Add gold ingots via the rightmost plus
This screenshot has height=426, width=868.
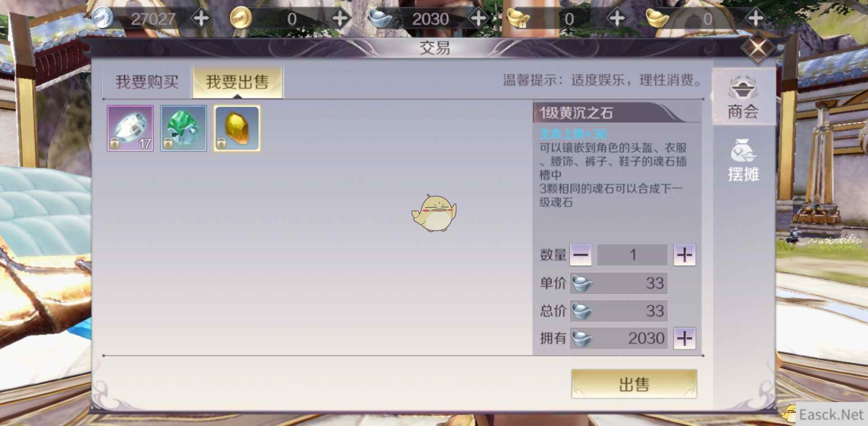[755, 19]
